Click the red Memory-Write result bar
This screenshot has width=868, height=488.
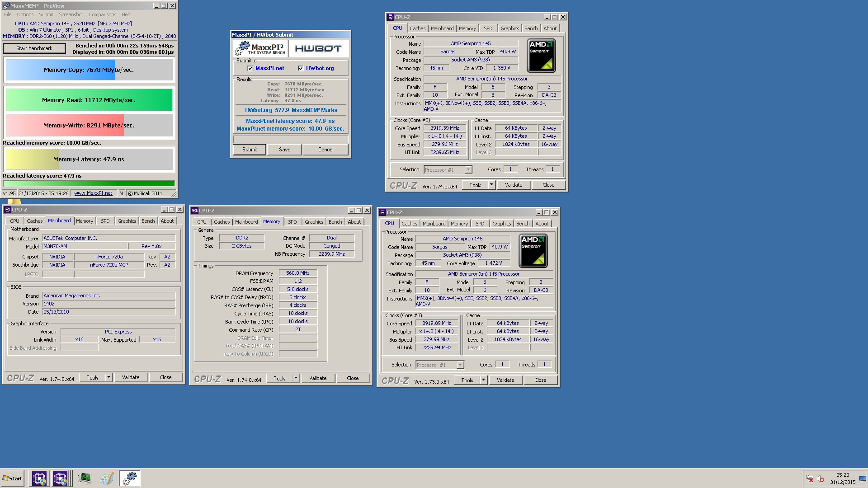tap(89, 126)
